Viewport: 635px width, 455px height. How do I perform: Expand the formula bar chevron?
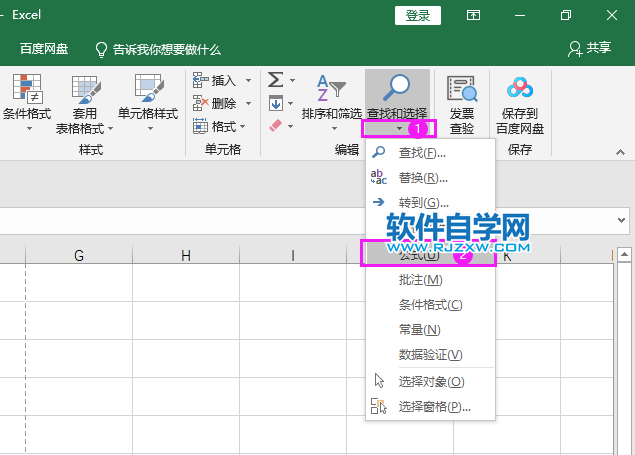(621, 219)
